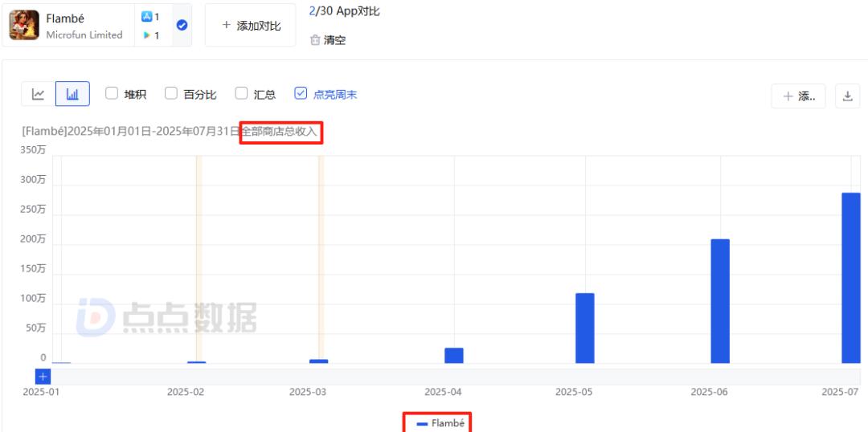The width and height of the screenshot is (868, 432).
Task: Click the Google Play rank icon
Action: (x=147, y=35)
